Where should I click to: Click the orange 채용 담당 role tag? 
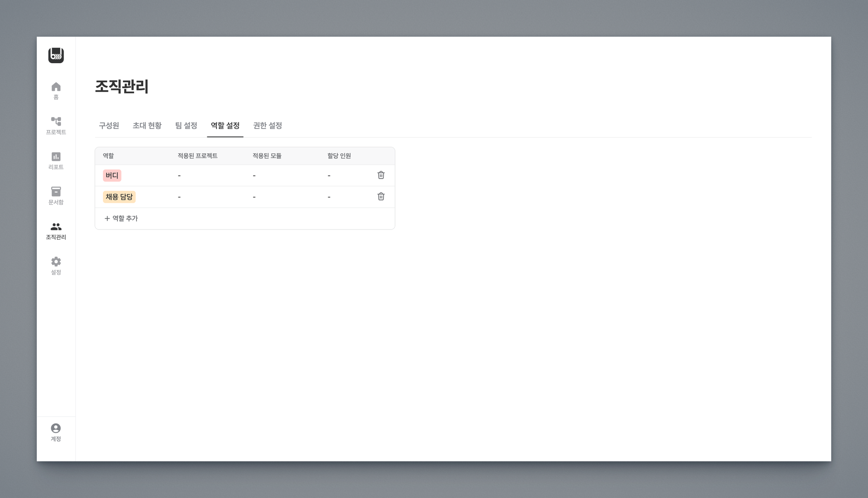point(119,197)
